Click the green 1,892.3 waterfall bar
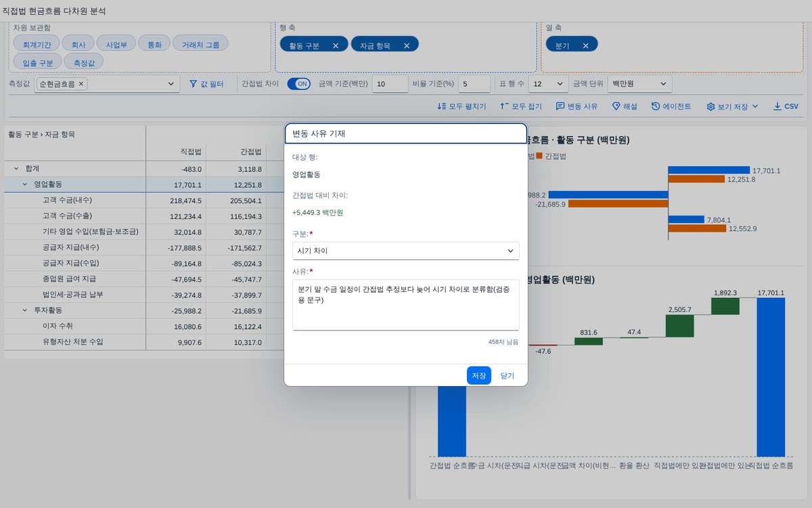 pos(725,306)
